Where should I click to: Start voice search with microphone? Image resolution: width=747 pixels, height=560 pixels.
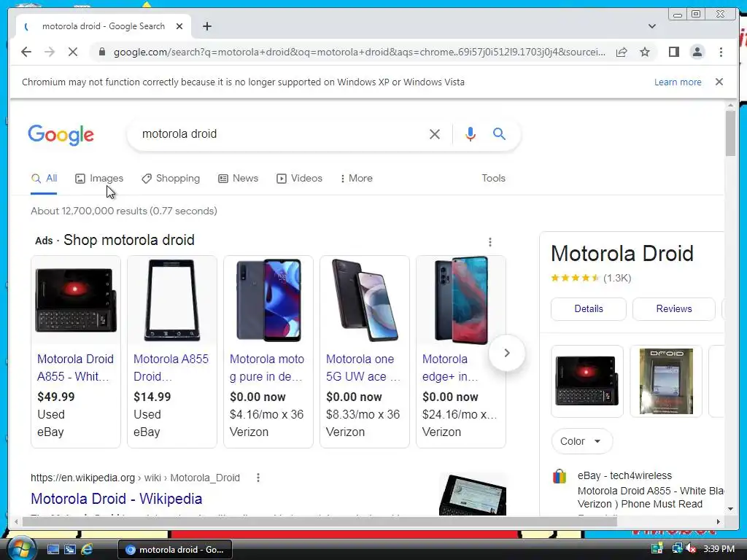[471, 134]
